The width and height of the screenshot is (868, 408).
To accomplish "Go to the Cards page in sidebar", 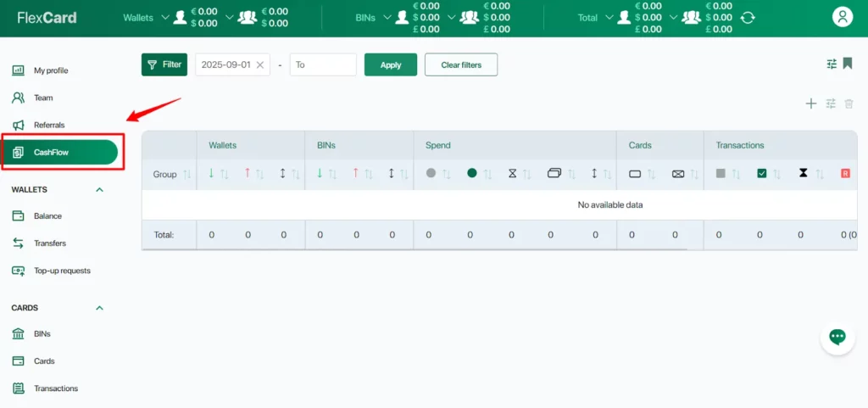I will click(44, 361).
